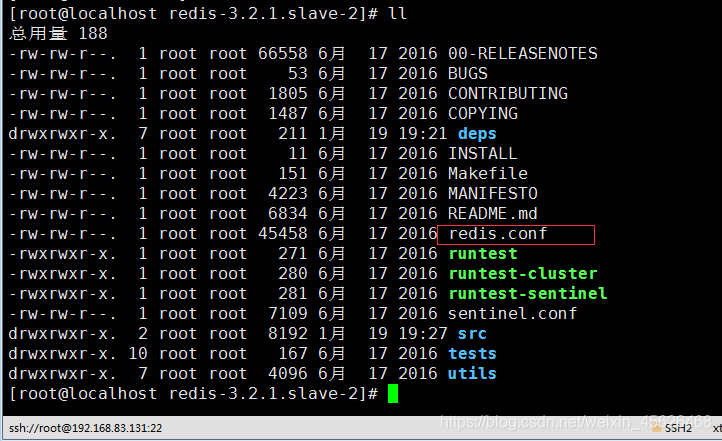
Task: Click the CONTRIBUTING file name
Action: click(508, 93)
